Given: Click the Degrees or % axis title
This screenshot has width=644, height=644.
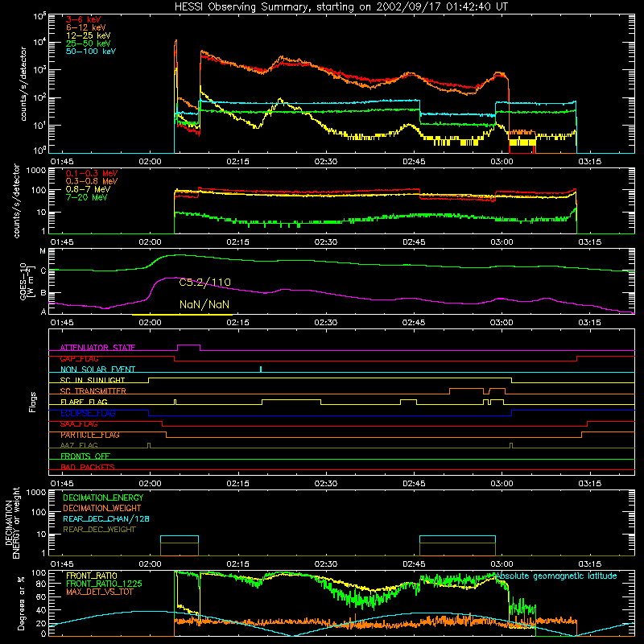Looking at the screenshot, I should 21,603.
